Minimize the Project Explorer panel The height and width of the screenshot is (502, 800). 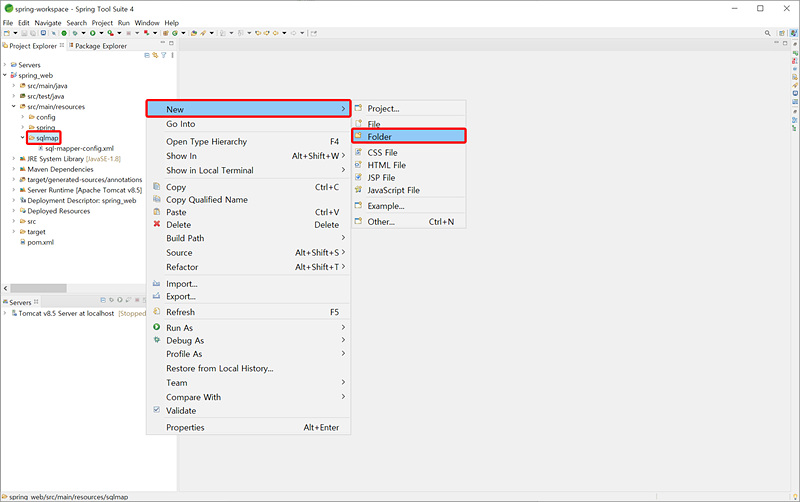[163, 43]
